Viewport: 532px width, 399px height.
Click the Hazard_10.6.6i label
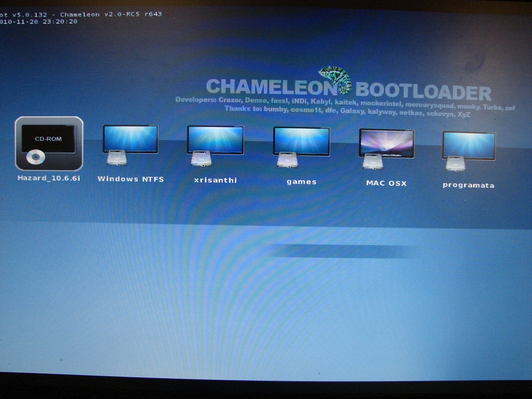coord(49,178)
